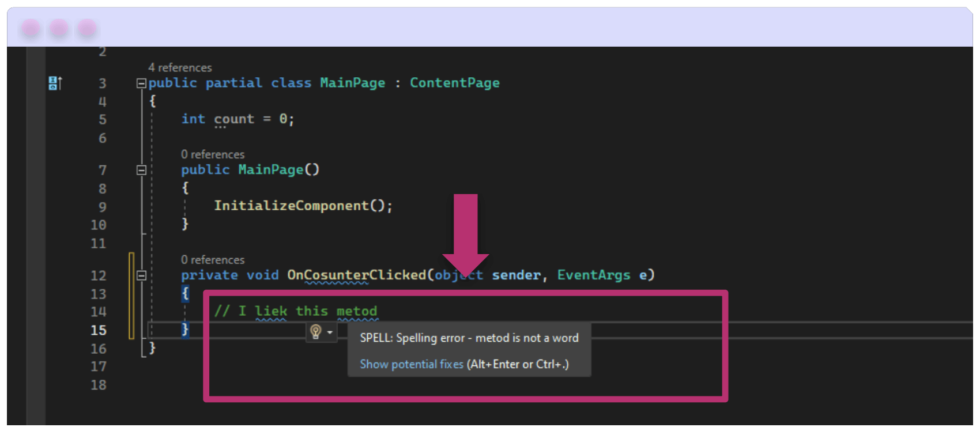Screen dimensions: 980x431
Task: Click the Show potential fixes link
Action: coord(412,364)
